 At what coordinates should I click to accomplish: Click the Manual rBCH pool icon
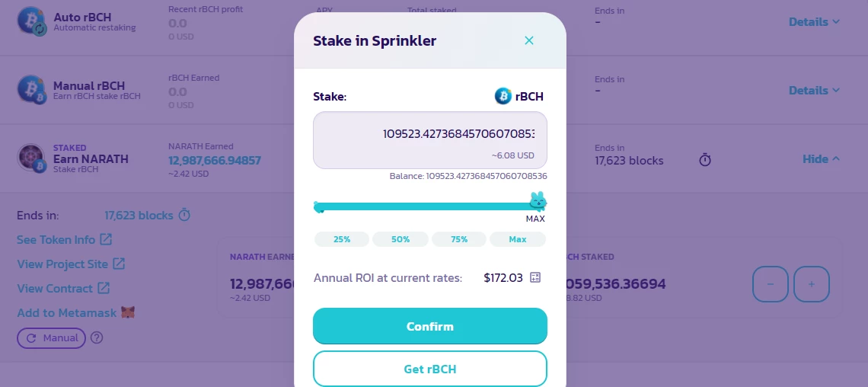pos(32,90)
